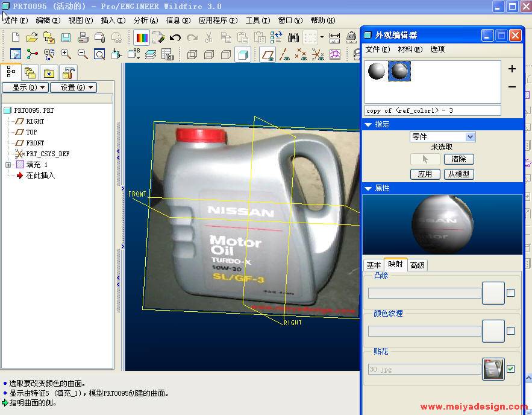The image size is (532, 415).
Task: Click the 应用 button
Action: [x=425, y=174]
